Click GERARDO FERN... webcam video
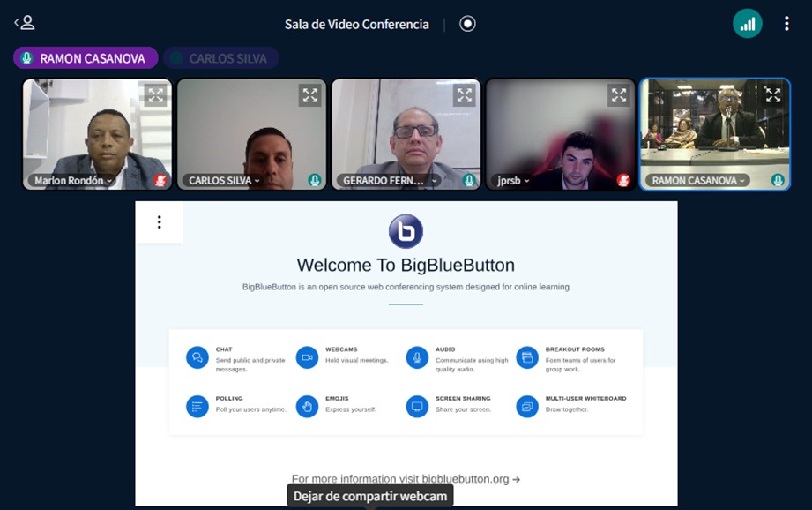The image size is (812, 510). [x=406, y=135]
